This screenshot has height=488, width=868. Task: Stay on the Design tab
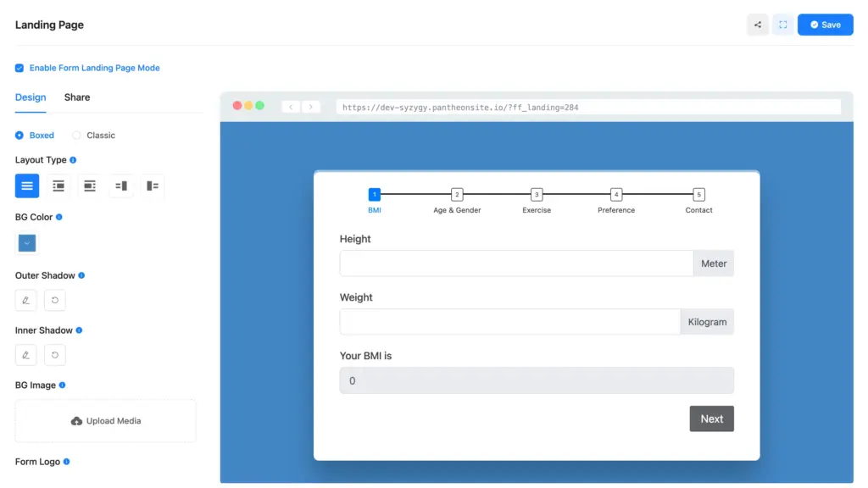(31, 97)
